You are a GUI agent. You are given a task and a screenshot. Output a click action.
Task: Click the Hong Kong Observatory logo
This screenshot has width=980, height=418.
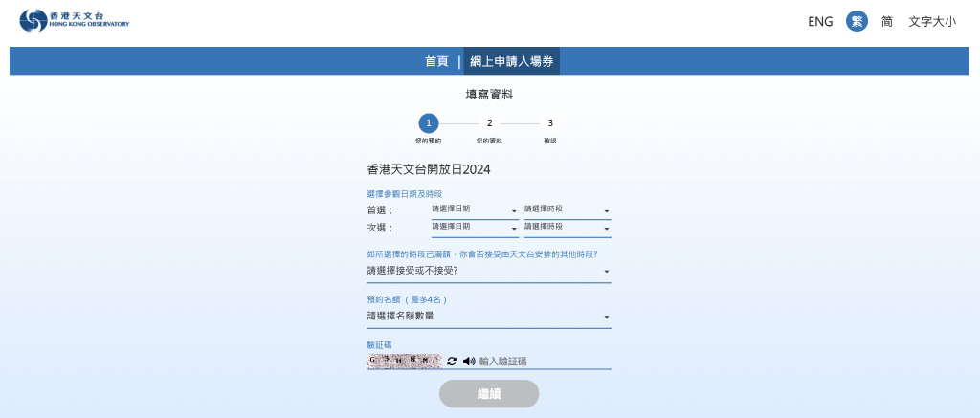tap(74, 20)
